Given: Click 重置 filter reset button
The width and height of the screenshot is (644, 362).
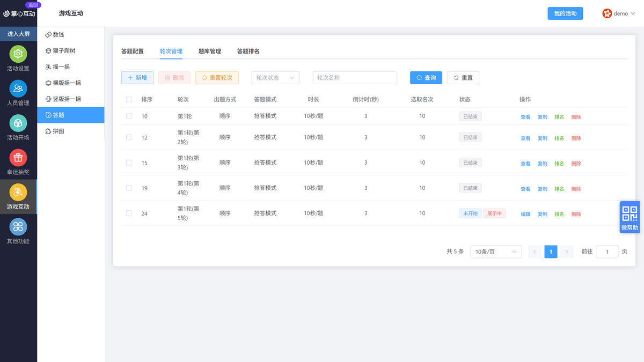Looking at the screenshot, I should (463, 78).
